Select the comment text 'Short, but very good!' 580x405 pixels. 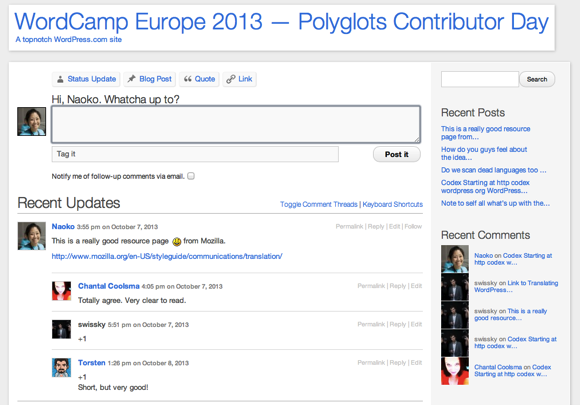coord(113,387)
